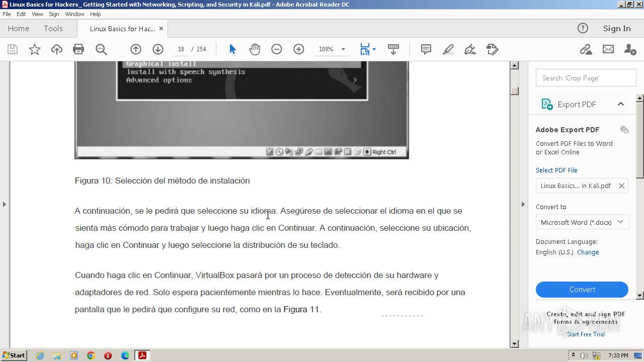Viewport: 644px width, 362px height.
Task: Print the document with printer icon
Action: 78,49
